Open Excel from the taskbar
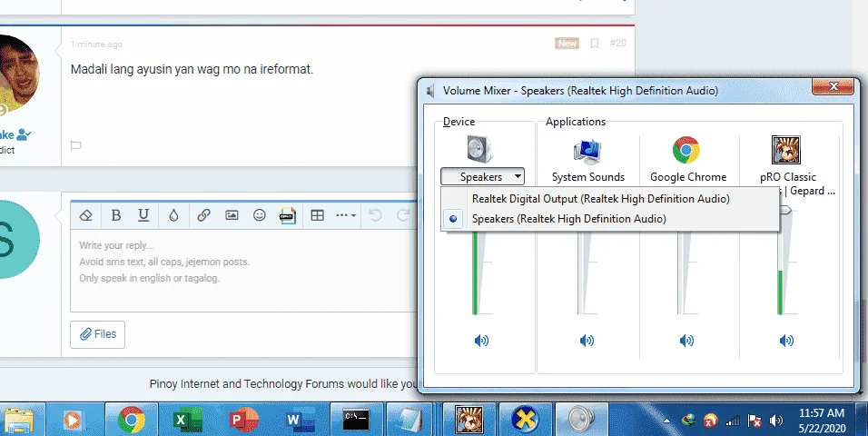 [188, 420]
